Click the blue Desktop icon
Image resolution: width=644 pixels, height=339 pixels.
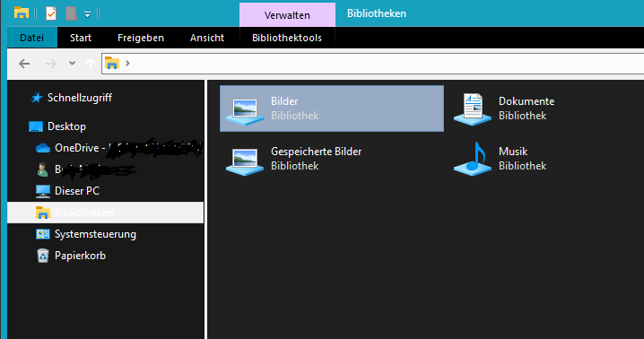point(36,126)
